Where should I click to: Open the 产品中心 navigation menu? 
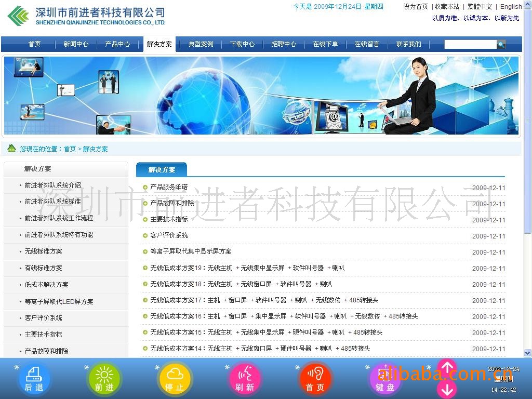tap(117, 44)
